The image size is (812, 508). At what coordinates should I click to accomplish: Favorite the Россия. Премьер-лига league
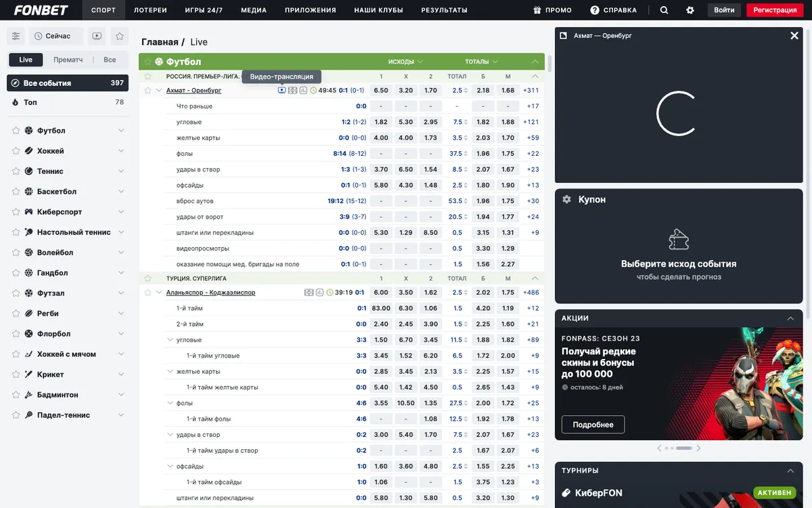(x=148, y=77)
